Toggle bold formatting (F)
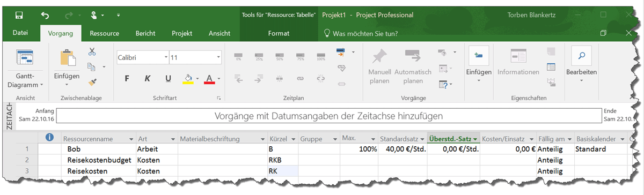This screenshot has width=644, height=195. tap(127, 79)
